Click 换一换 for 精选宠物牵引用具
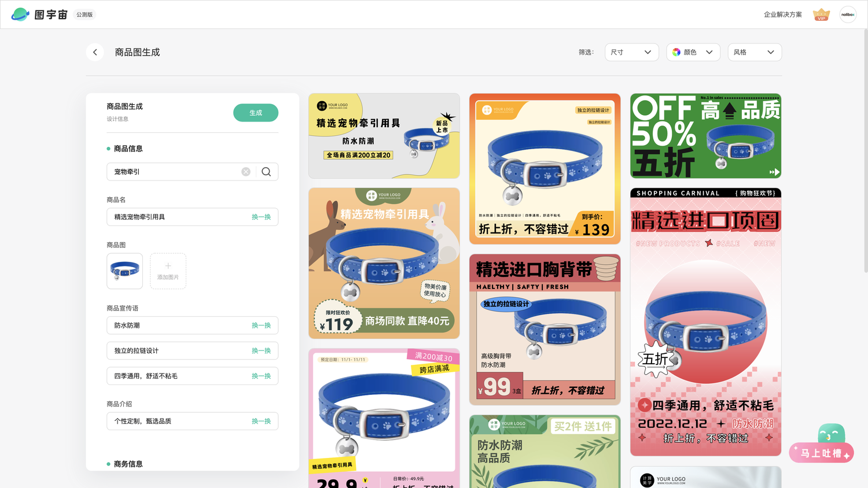The width and height of the screenshot is (868, 488). click(261, 217)
